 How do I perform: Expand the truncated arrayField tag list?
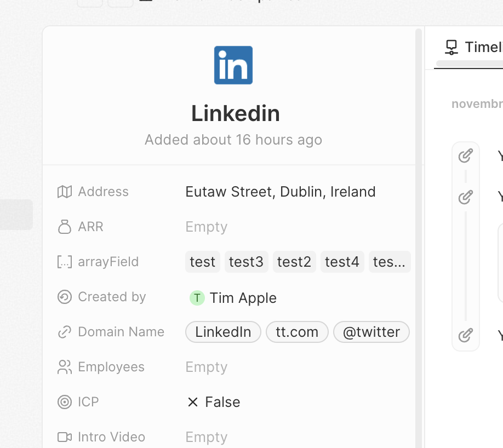(x=389, y=262)
